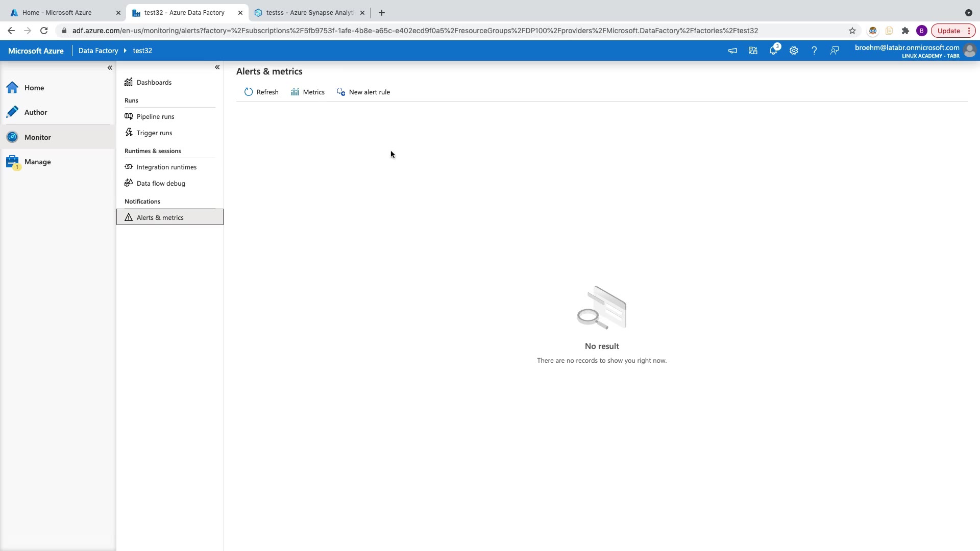Switch to the Azure Synapse Analytics tab
The width and height of the screenshot is (980, 551).
tap(309, 13)
